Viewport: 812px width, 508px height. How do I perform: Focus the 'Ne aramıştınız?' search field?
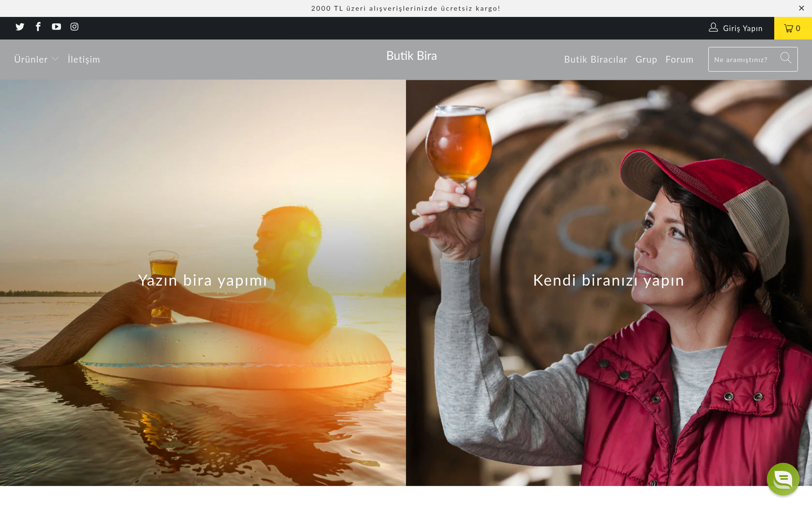point(744,59)
